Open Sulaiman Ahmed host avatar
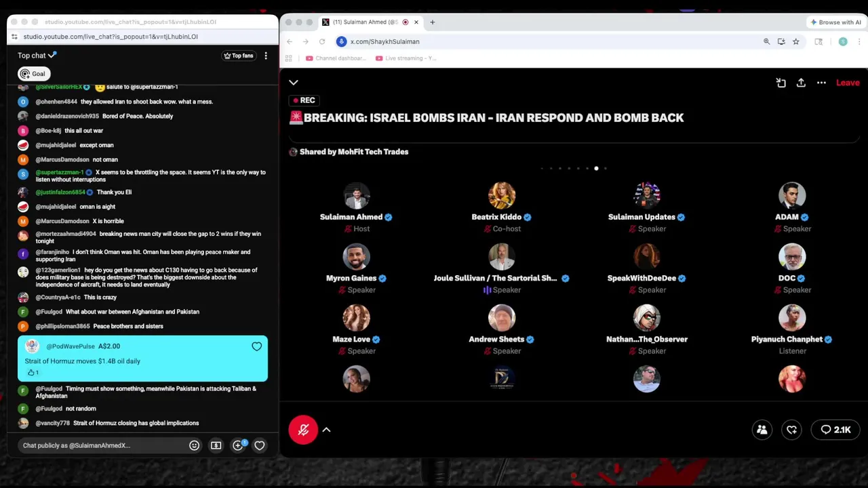868x488 pixels. point(356,196)
